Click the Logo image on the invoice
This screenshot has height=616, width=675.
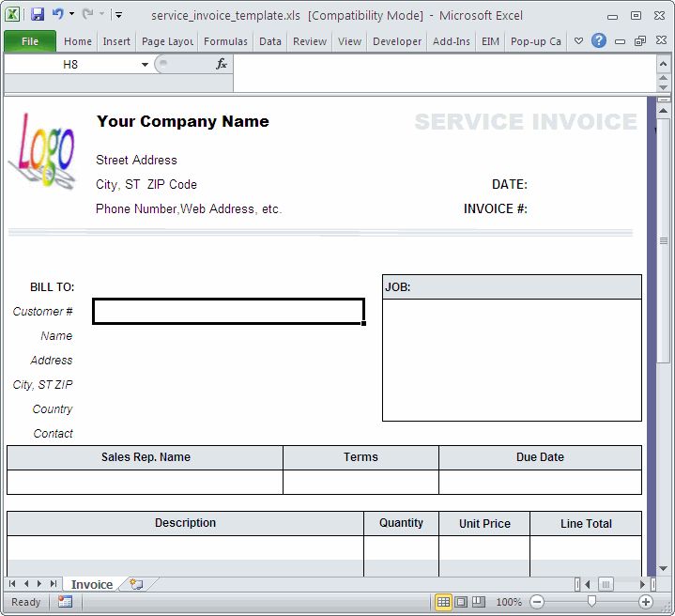41,150
